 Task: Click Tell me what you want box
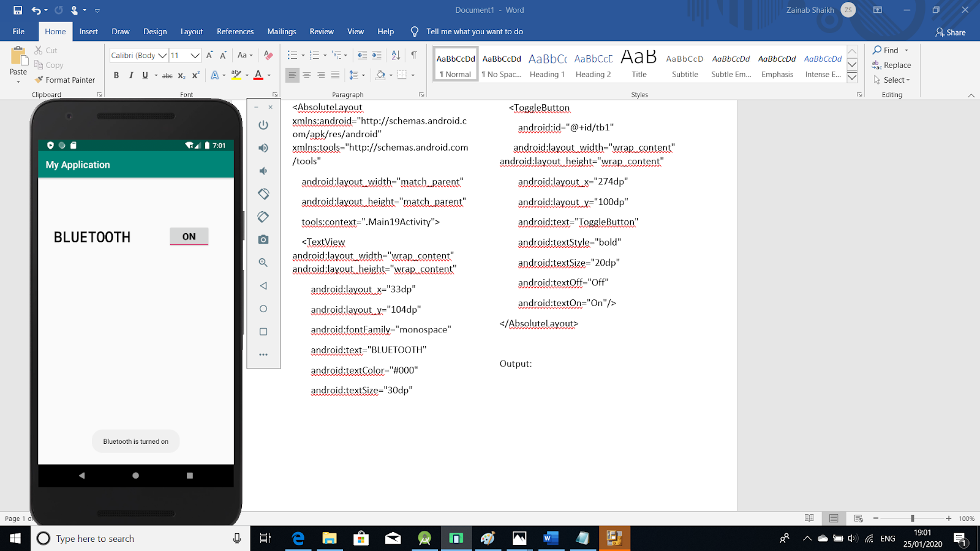[475, 31]
